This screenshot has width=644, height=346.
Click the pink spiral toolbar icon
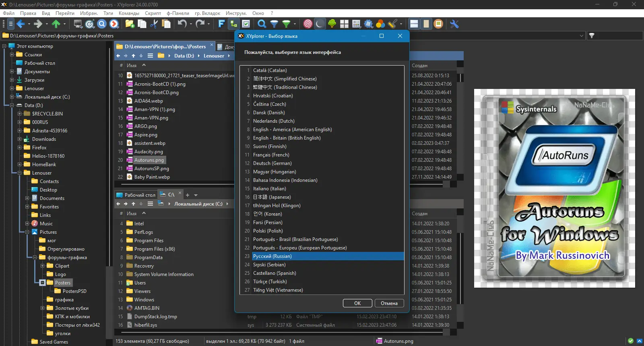click(x=308, y=24)
